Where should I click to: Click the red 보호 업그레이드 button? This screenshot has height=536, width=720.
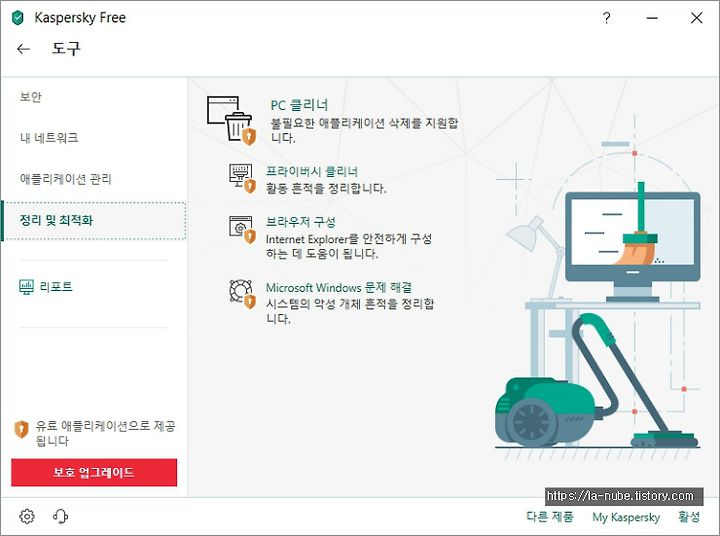(94, 472)
